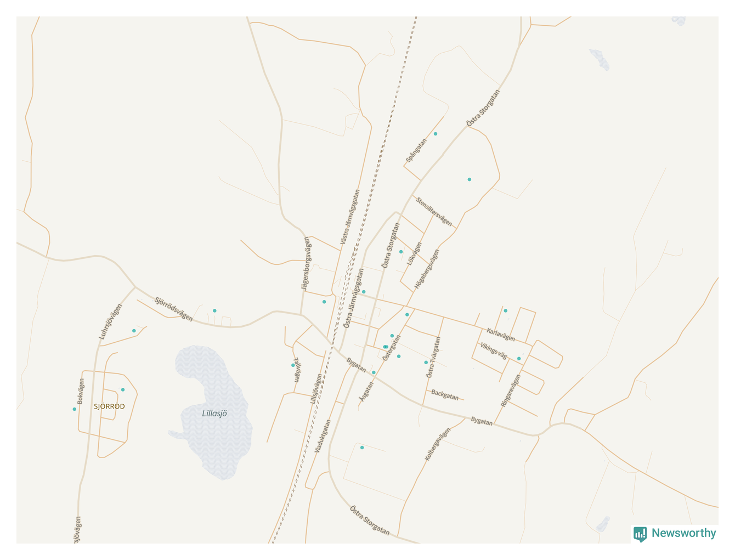The height and width of the screenshot is (560, 735).
Task: Click the Newsworthy brand text
Action: point(683,533)
